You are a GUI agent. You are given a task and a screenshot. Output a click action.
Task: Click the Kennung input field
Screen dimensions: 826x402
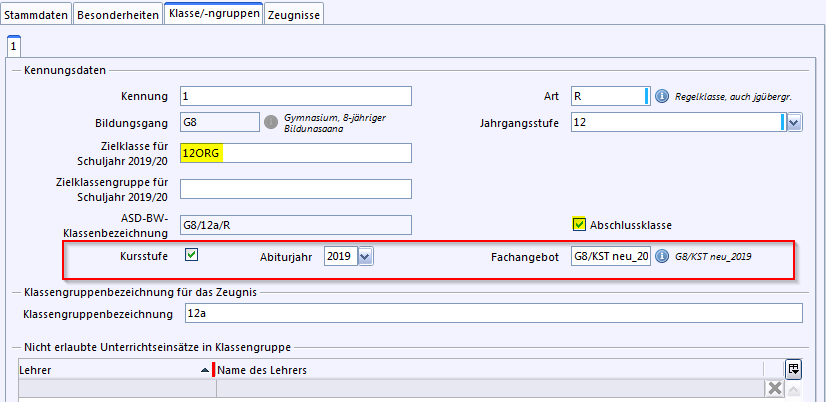295,96
